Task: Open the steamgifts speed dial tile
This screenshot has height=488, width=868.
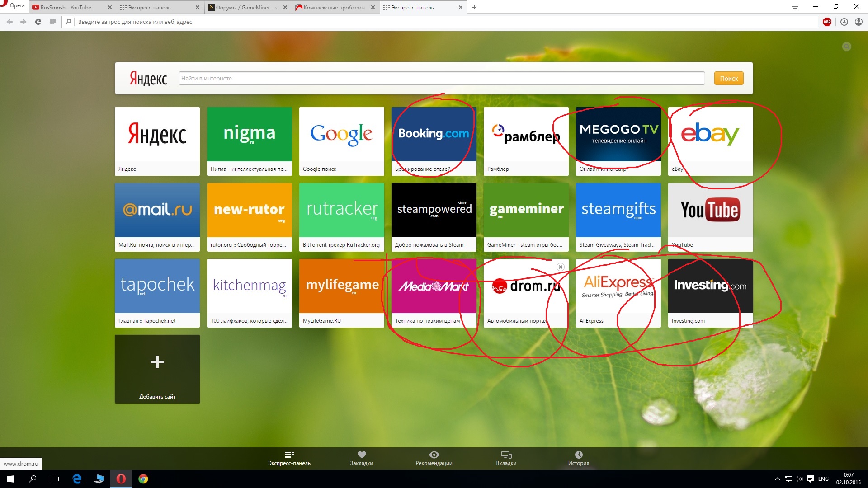Action: point(618,211)
